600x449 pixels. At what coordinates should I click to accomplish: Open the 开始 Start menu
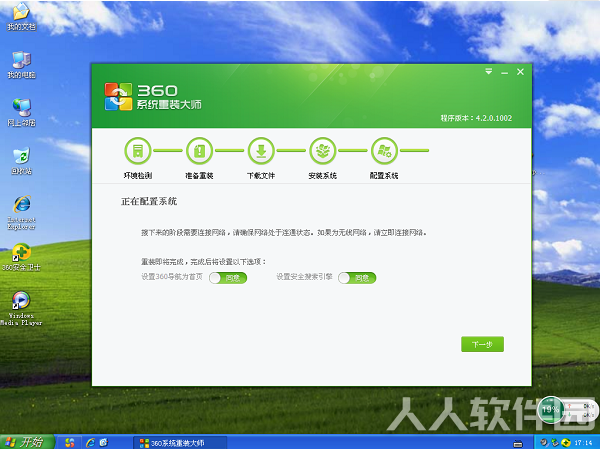[27, 442]
